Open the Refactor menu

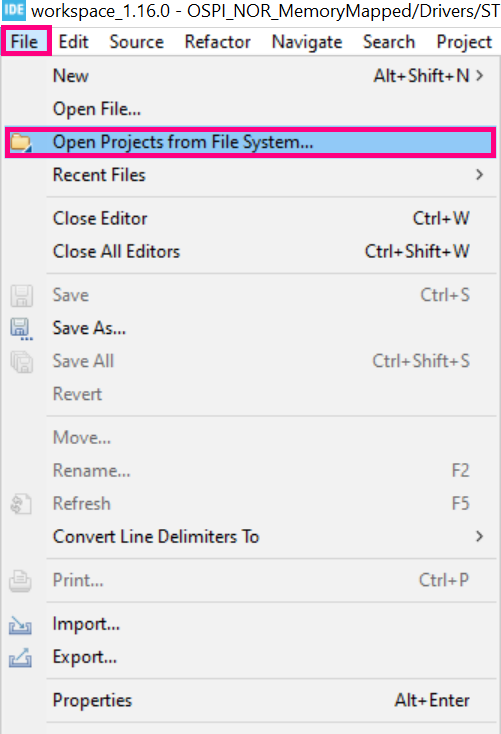(217, 42)
